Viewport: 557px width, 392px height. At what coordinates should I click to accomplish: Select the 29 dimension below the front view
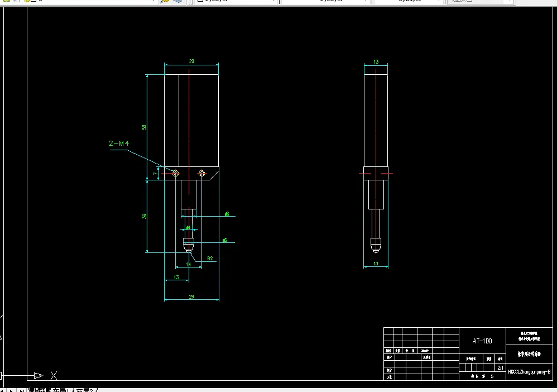191,297
